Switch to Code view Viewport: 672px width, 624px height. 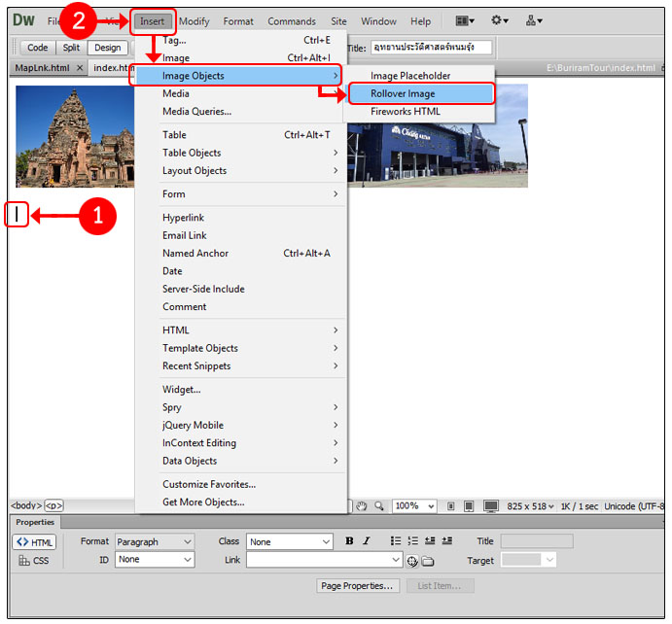tap(38, 48)
